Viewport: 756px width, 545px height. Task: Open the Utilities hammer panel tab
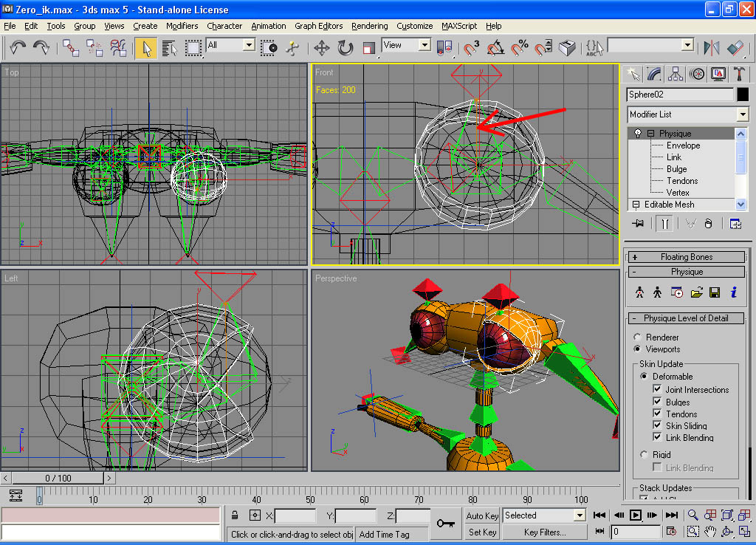[x=738, y=74]
